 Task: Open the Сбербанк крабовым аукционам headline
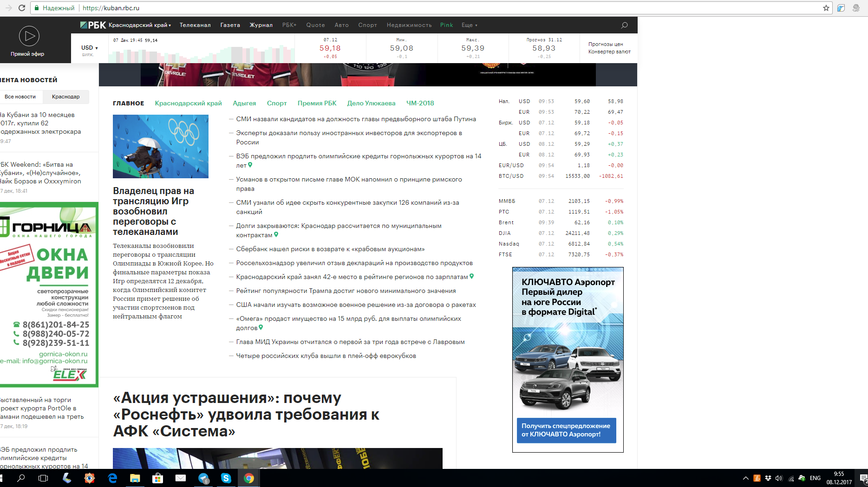(x=330, y=249)
